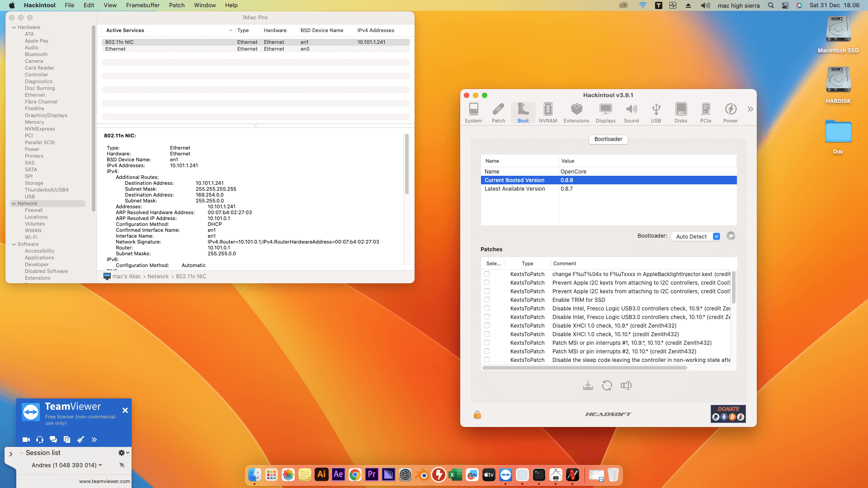Open TeamViewer chat icon
868x488 pixels.
53,440
